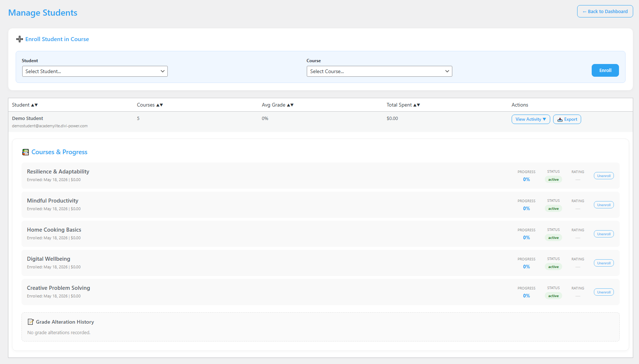This screenshot has width=639, height=364.
Task: Click the Home Cooking Basics course title
Action: 54,230
